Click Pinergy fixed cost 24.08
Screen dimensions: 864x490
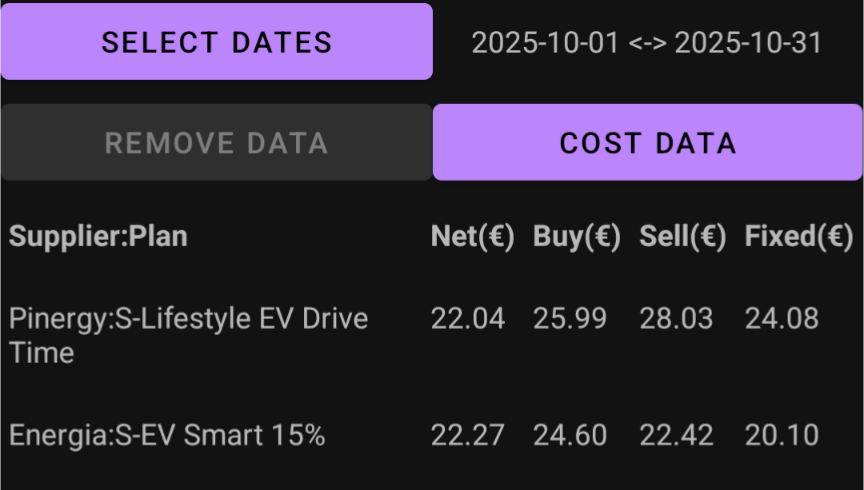(782, 319)
